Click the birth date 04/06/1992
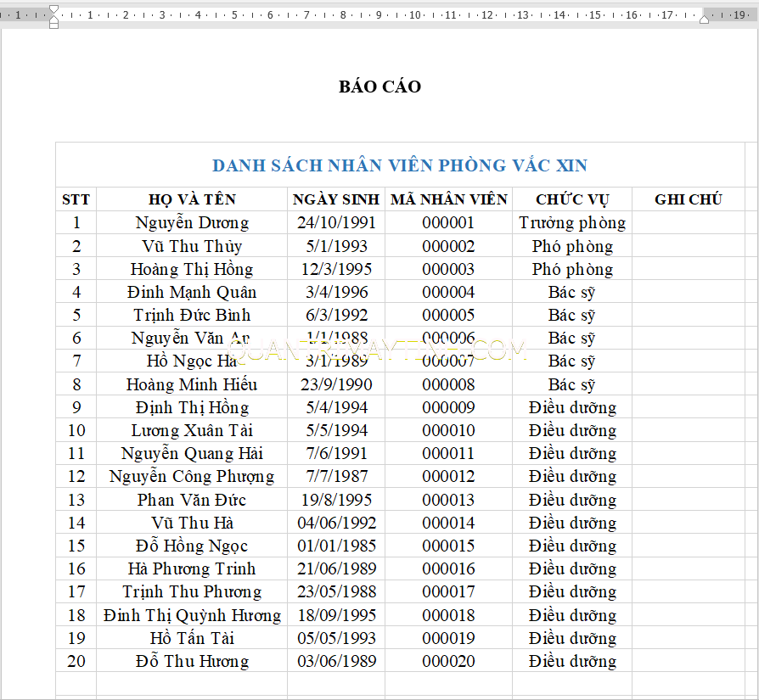The image size is (759, 700). [336, 523]
